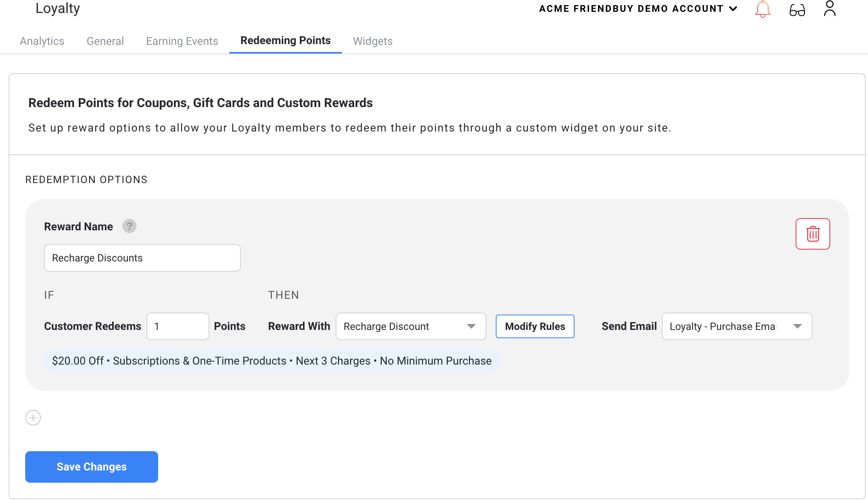Screen dimensions: 868x500
Task: Click the Modify Rules button
Action: tap(535, 326)
